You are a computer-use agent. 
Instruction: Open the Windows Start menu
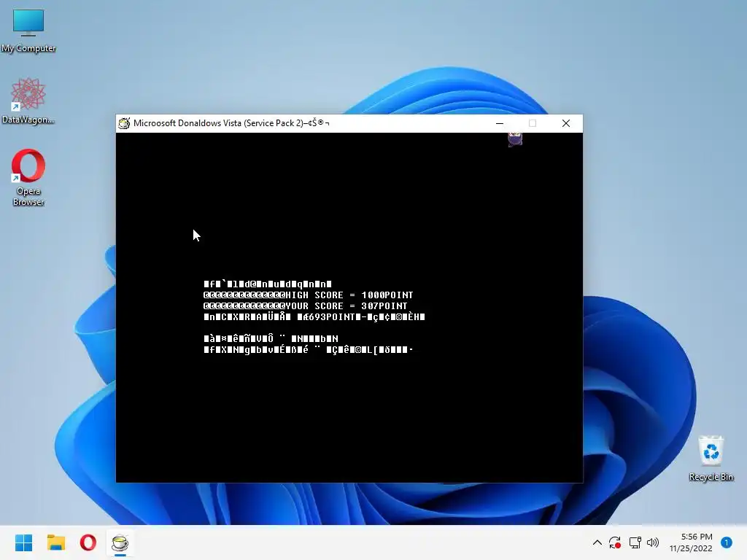(23, 542)
